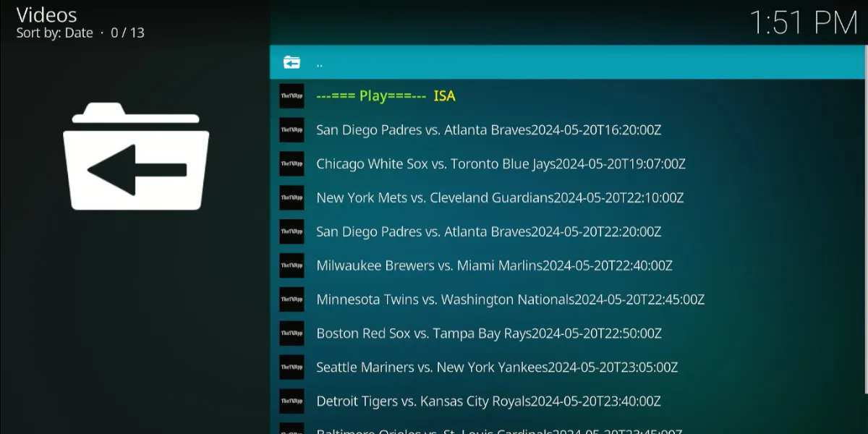Click the small back-folder icon in the highlighted row

coord(292,62)
